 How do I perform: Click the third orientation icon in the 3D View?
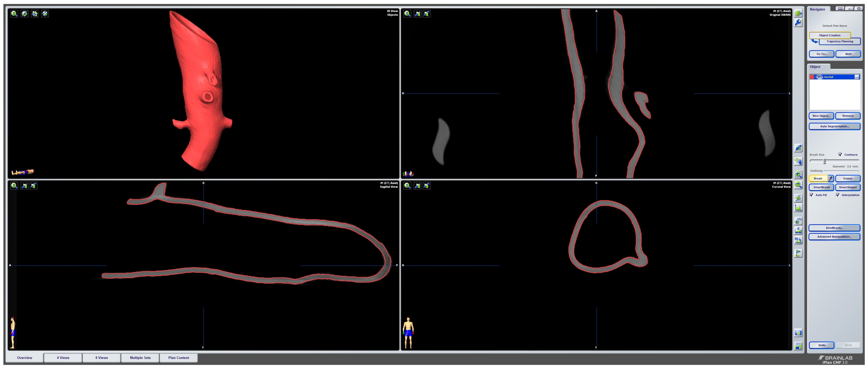(35, 13)
